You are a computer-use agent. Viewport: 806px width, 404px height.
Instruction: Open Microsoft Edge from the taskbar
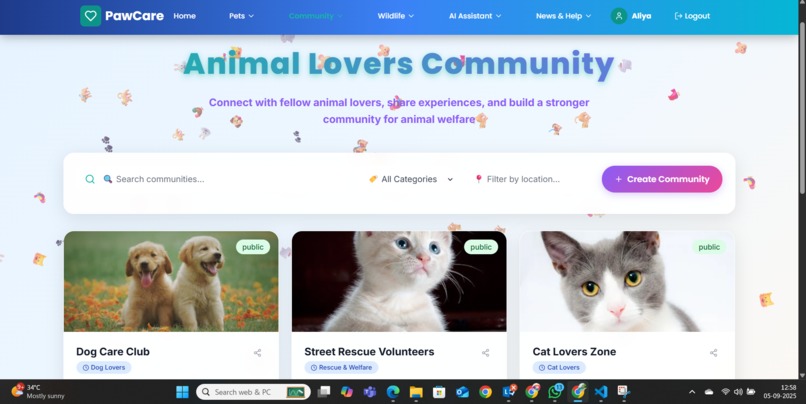pos(393,392)
